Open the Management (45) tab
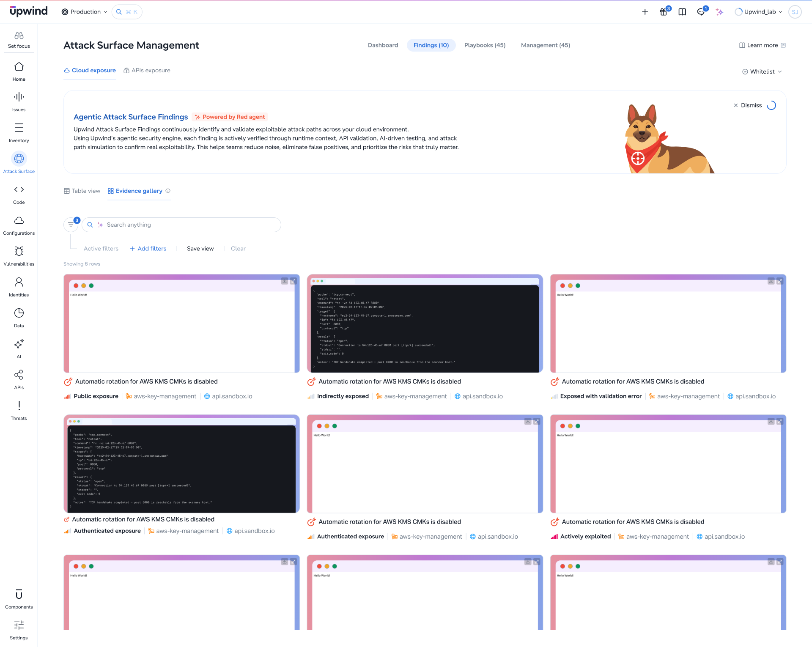Screen dimensions: 812x647 (545, 45)
